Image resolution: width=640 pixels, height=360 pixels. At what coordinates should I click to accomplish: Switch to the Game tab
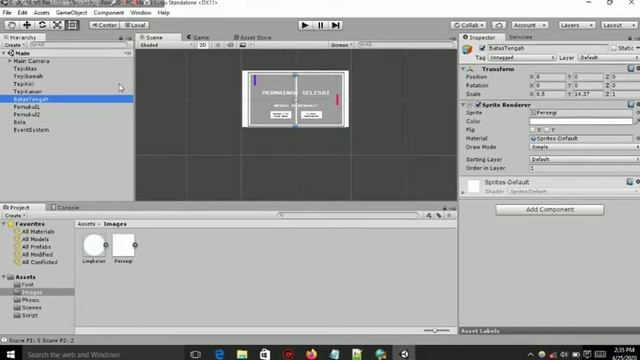[198, 37]
